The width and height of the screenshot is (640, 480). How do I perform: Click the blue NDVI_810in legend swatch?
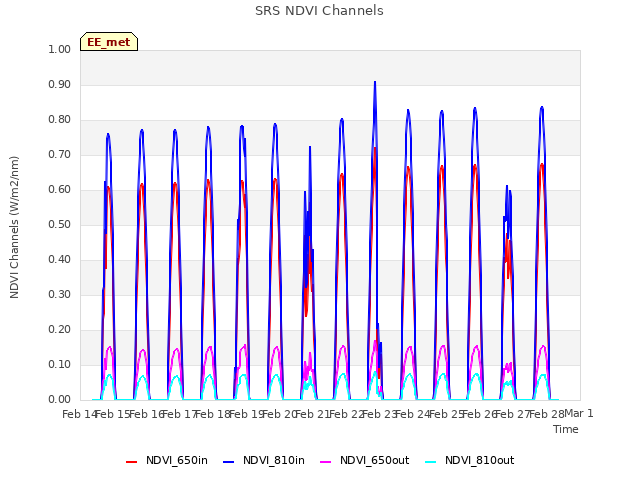[x=229, y=462]
